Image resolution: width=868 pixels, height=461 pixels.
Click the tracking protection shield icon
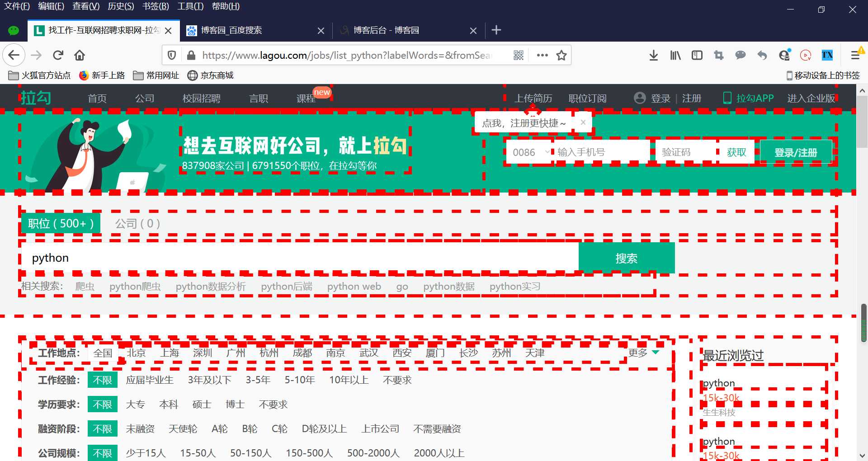[x=172, y=55]
